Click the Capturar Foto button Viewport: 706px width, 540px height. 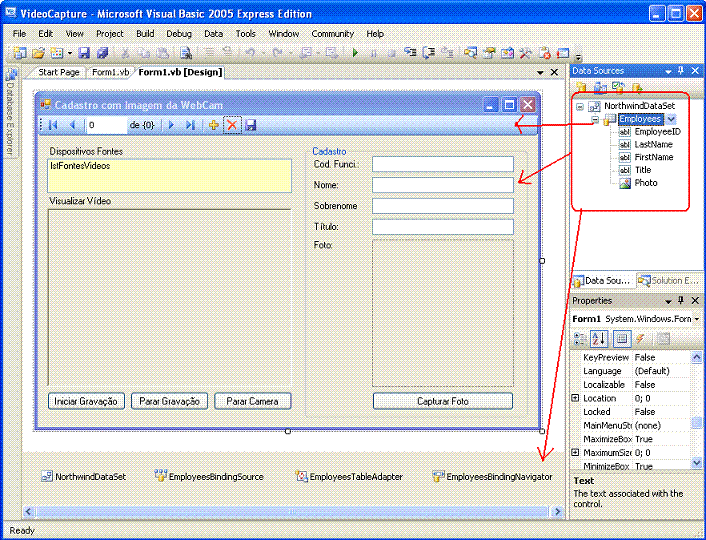(x=442, y=401)
